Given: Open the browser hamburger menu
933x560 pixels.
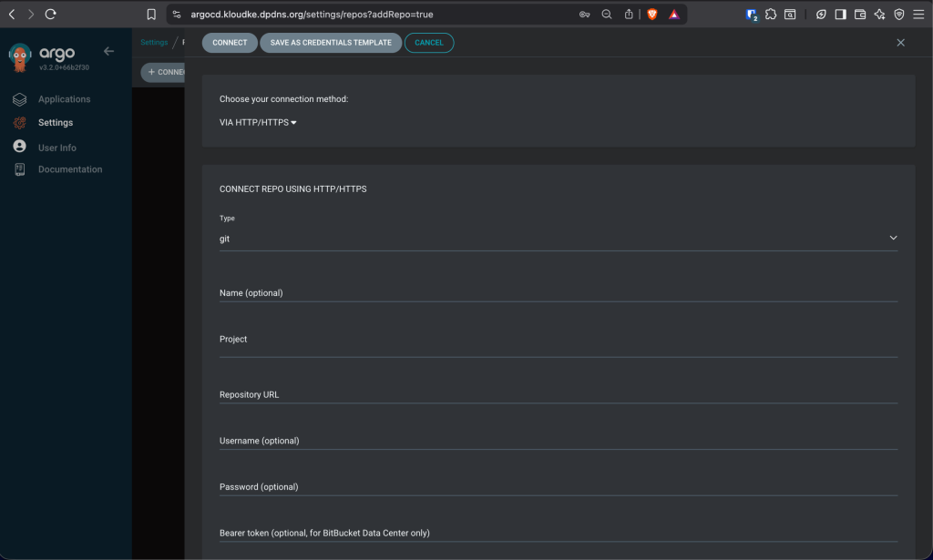Looking at the screenshot, I should (x=920, y=14).
